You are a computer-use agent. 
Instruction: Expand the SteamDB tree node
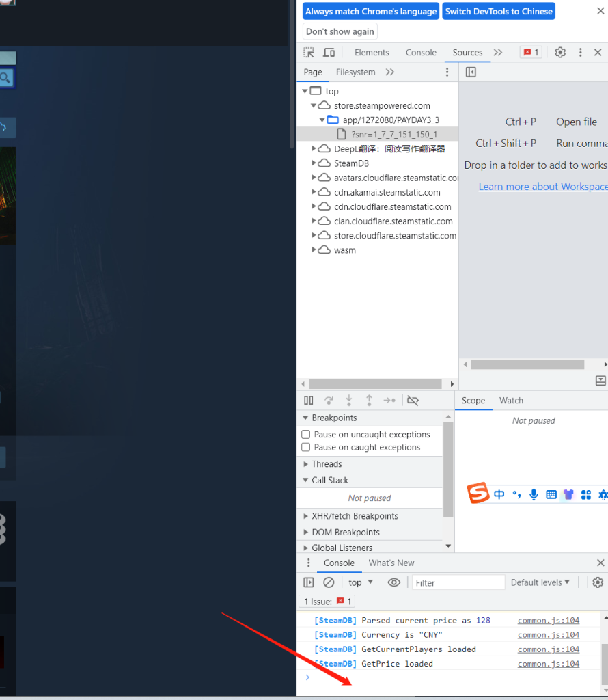click(314, 163)
